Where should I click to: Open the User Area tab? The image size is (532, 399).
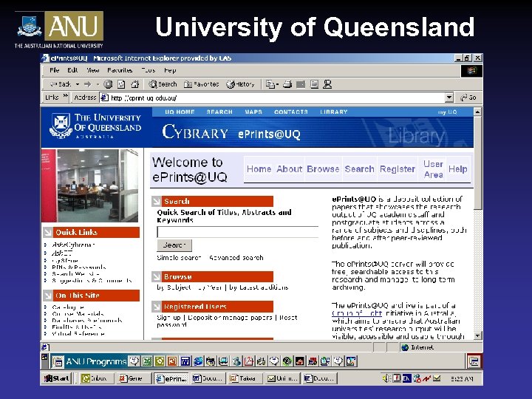point(433,169)
